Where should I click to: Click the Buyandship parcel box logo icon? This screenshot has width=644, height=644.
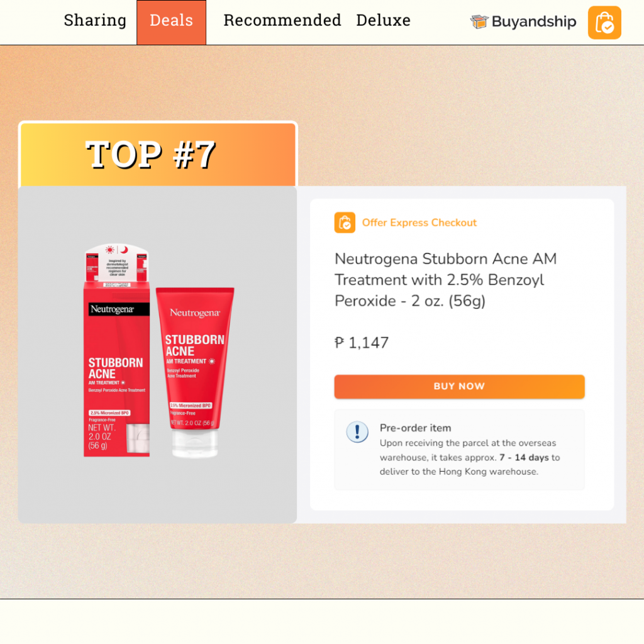[479, 21]
